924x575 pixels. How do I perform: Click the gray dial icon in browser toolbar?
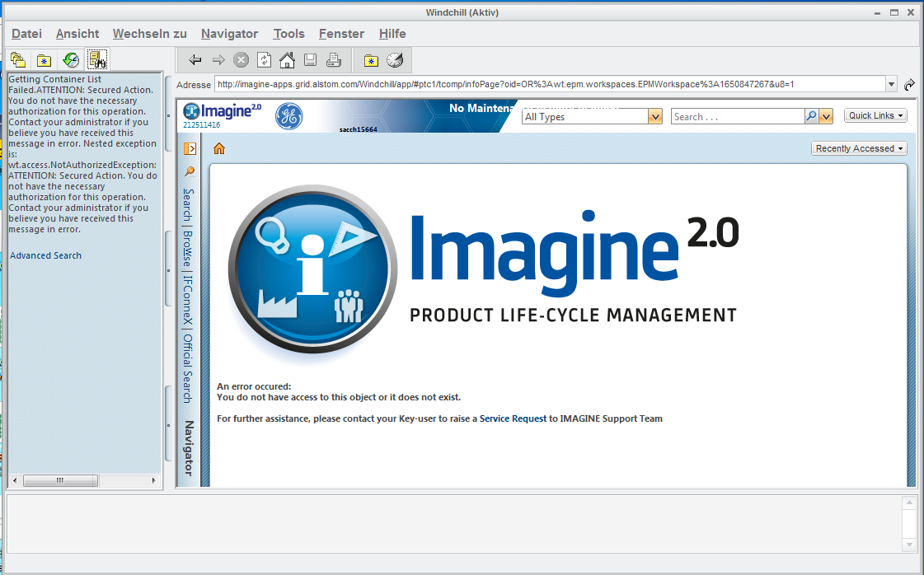395,59
